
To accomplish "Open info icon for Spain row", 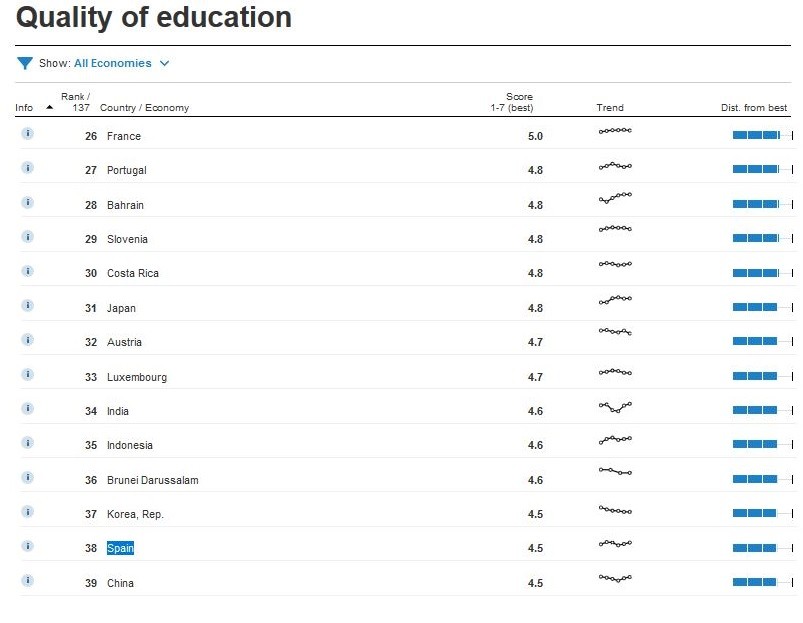I will (27, 546).
